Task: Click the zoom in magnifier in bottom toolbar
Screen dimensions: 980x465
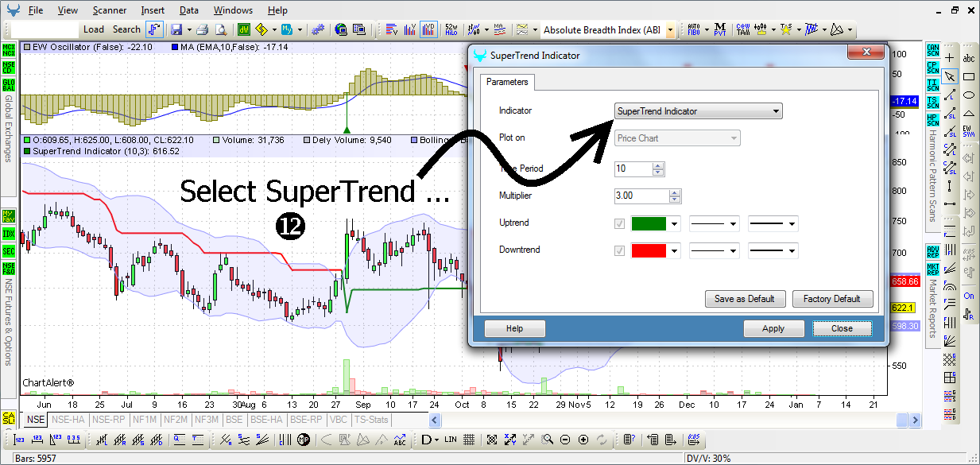Action: coord(583,440)
